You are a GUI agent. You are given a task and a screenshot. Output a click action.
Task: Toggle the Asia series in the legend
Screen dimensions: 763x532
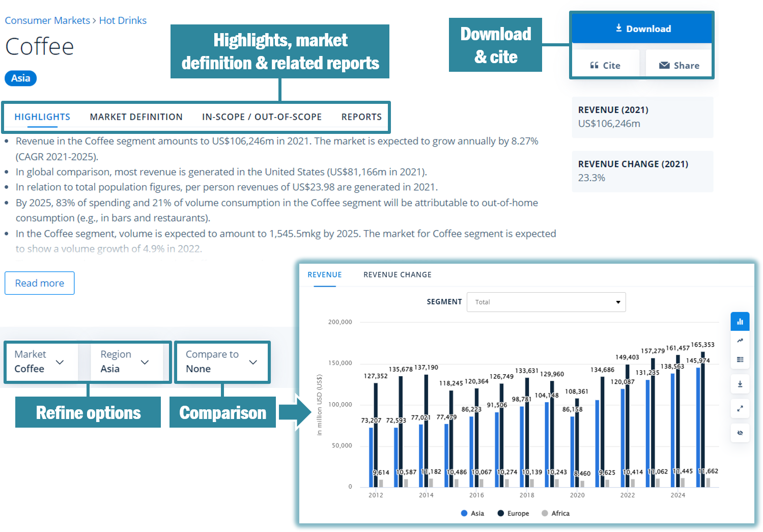(x=472, y=513)
